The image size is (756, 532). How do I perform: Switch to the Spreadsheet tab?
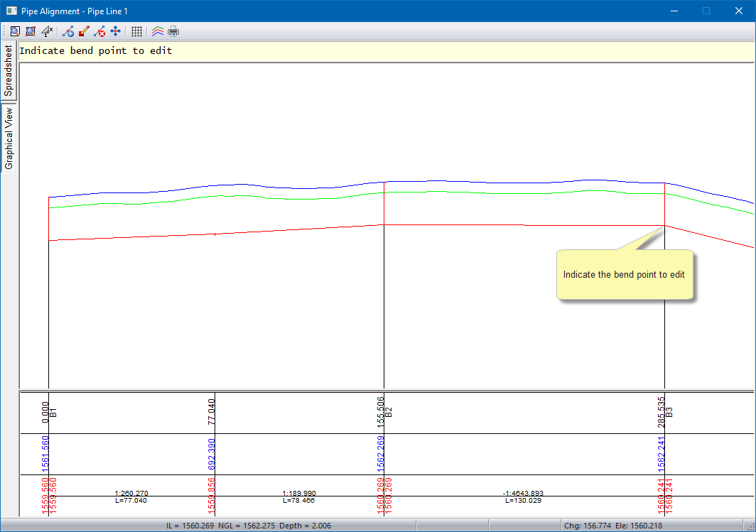pos(9,71)
